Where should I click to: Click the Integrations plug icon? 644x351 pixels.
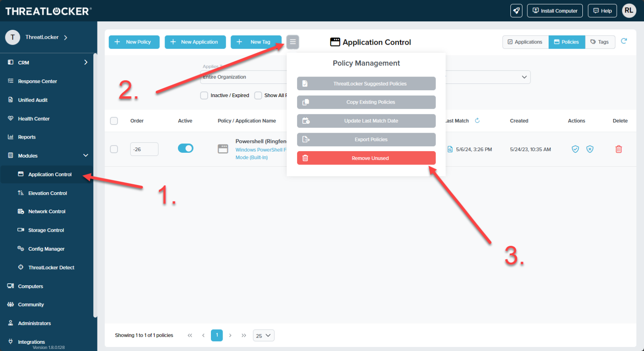pos(10,341)
